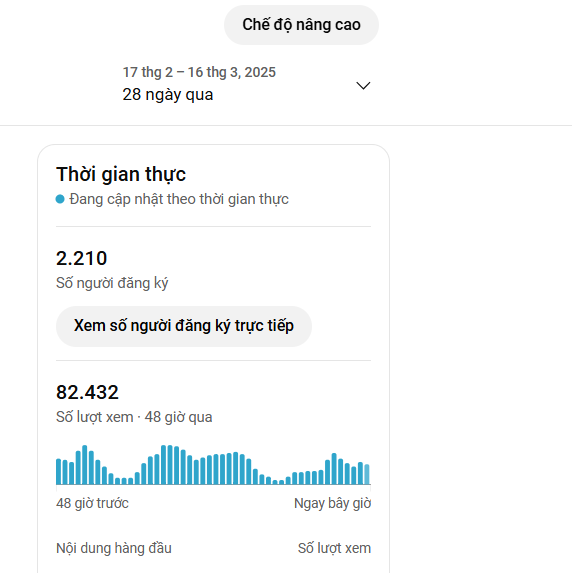Screen dimensions: 572x573
Task: Click the Thời gian thực card heading
Action: (x=121, y=174)
